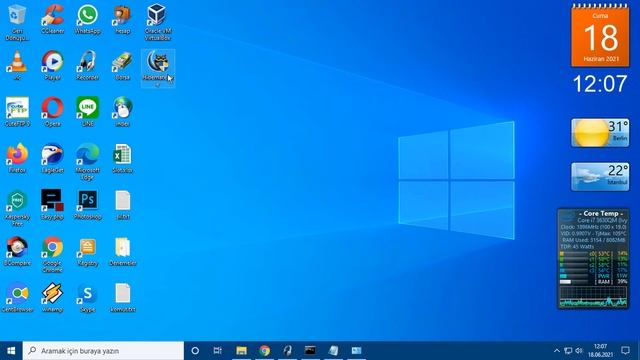This screenshot has height=360, width=640.
Task: Select the briefcase shortcut in the top row
Action: coord(123,19)
